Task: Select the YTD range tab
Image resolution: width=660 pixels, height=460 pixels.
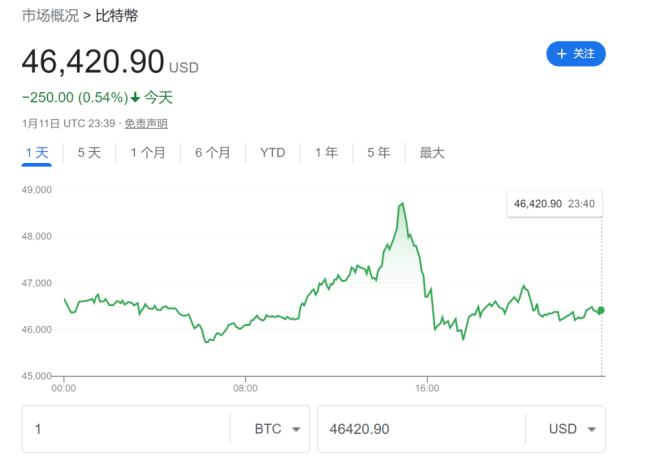Action: click(x=272, y=153)
